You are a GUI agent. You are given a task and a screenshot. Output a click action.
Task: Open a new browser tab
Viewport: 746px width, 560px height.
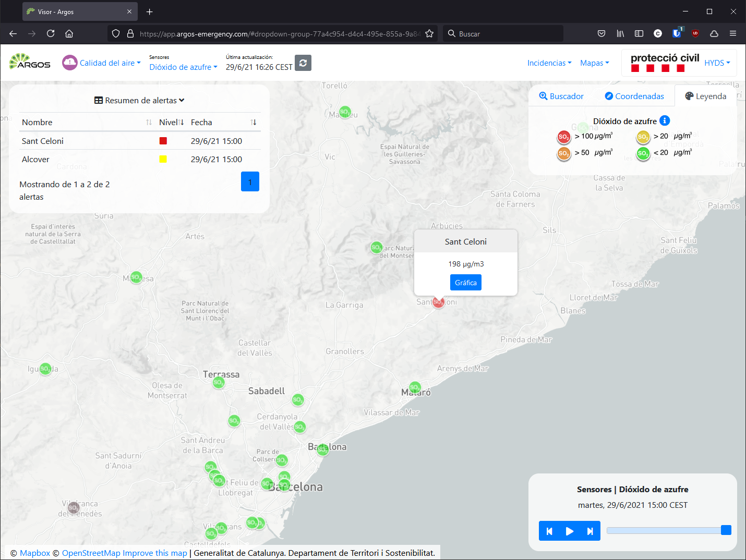(x=150, y=11)
